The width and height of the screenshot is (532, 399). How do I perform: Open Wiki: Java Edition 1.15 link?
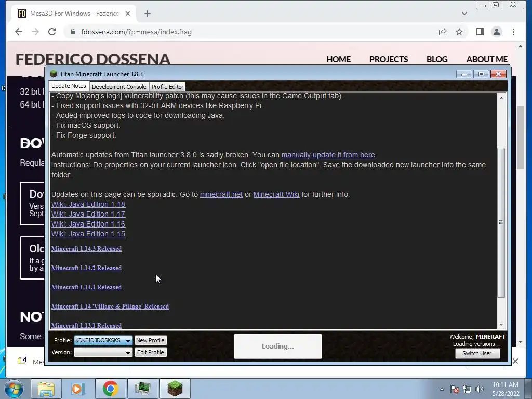coord(88,234)
